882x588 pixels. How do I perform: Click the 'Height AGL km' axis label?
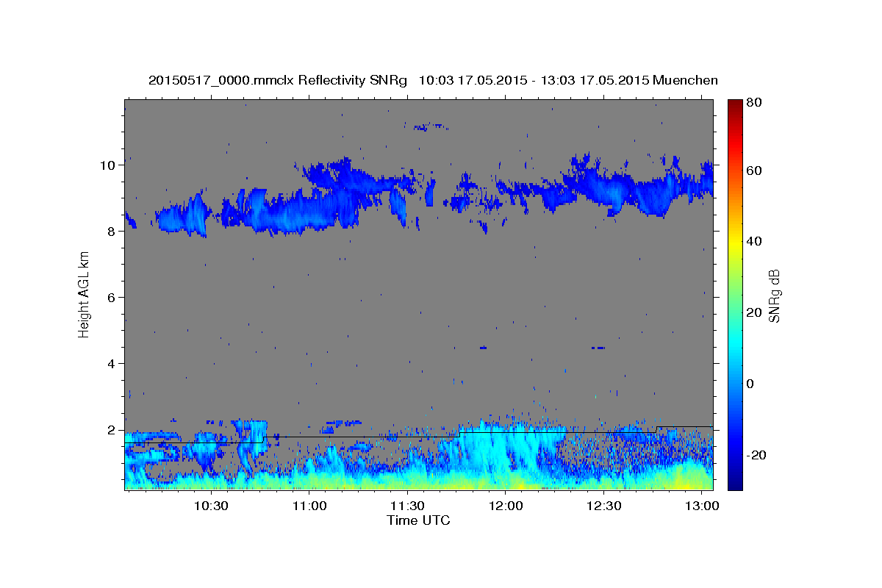tap(84, 294)
